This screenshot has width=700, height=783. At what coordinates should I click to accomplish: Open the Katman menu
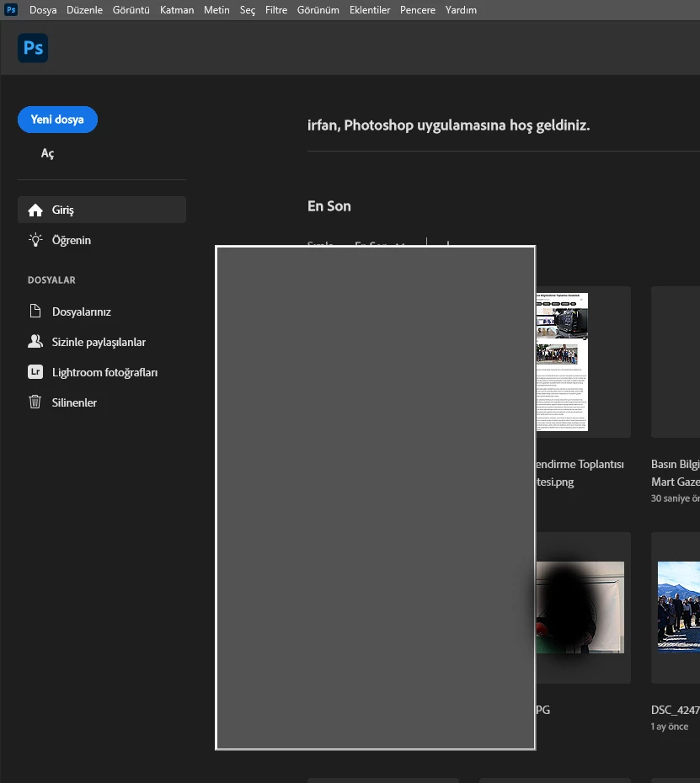click(177, 10)
